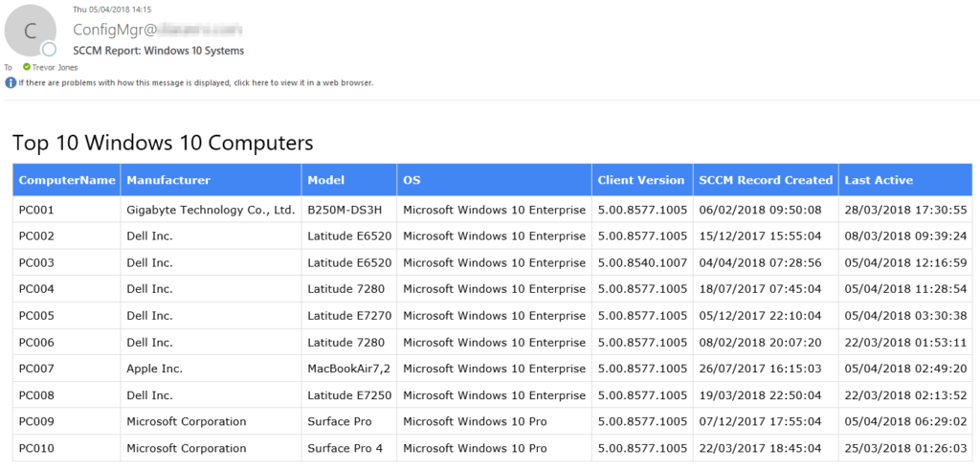980x471 pixels.
Task: Select the PC008 cell
Action: click(67, 395)
